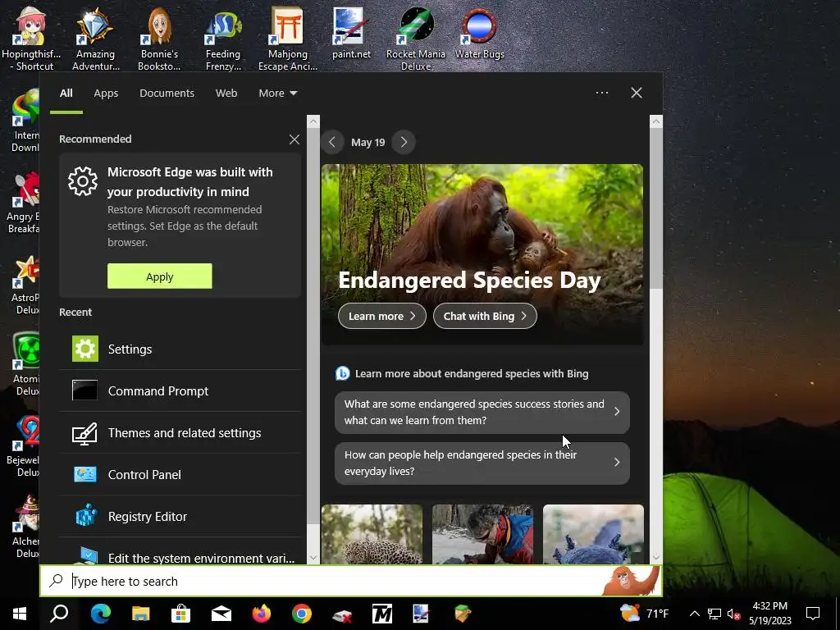Image resolution: width=840 pixels, height=630 pixels.
Task: Click the orangutan icon in the search box
Action: coord(631,581)
